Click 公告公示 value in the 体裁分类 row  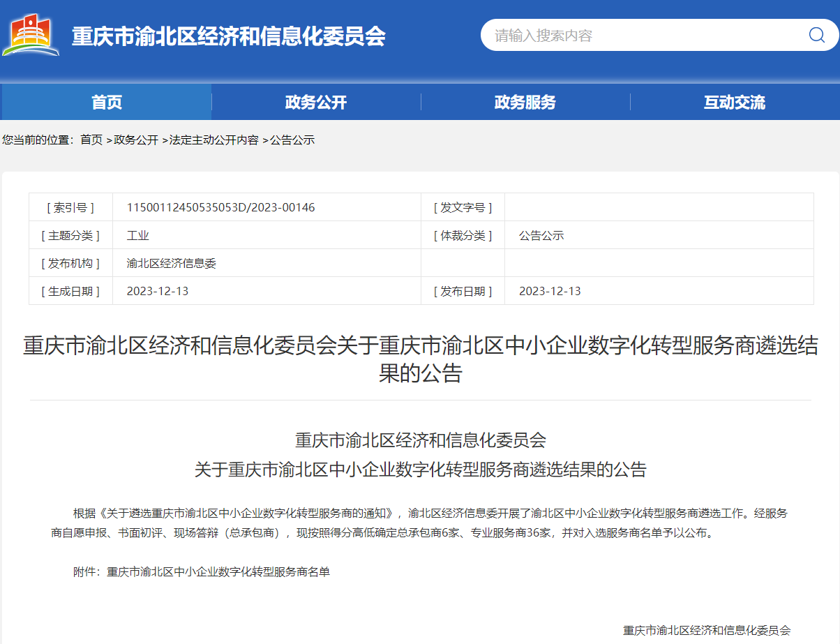click(541, 235)
